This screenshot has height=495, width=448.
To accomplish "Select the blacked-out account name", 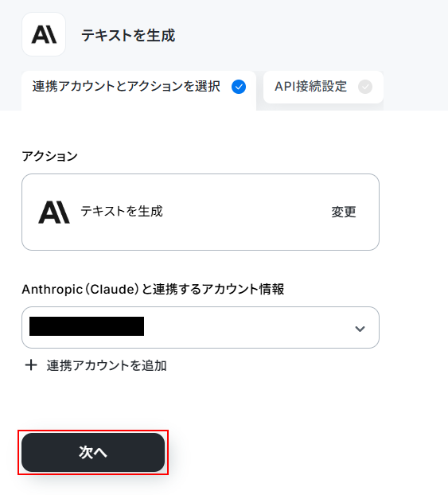I will point(87,326).
